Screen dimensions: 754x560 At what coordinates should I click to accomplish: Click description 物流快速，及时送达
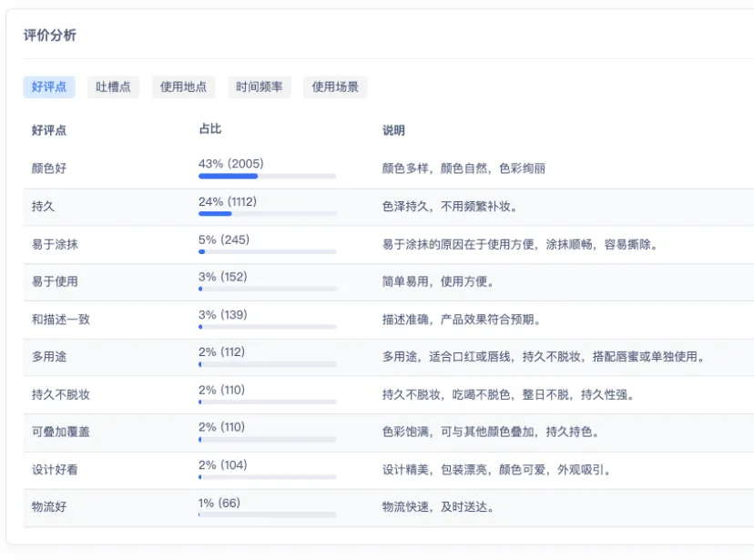(x=438, y=506)
